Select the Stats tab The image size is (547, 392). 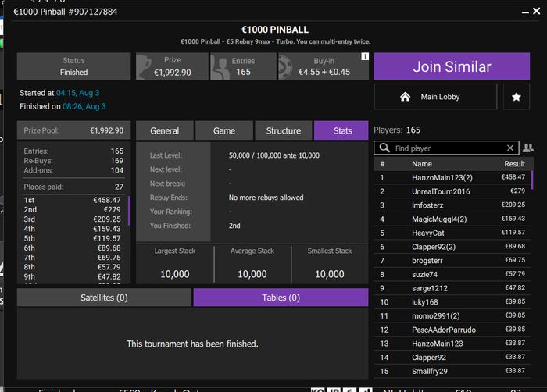click(x=341, y=130)
